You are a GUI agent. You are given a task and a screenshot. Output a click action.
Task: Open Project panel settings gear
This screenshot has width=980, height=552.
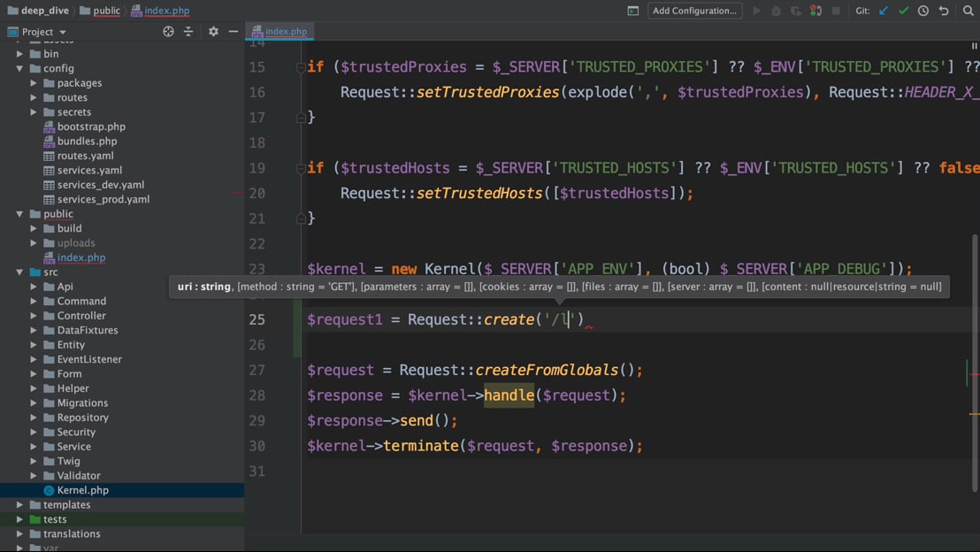point(213,31)
